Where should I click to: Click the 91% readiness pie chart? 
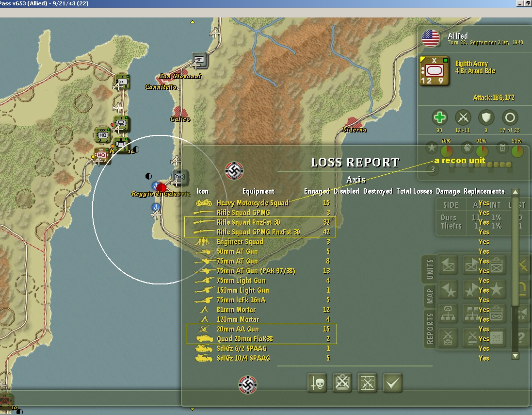coord(482,151)
